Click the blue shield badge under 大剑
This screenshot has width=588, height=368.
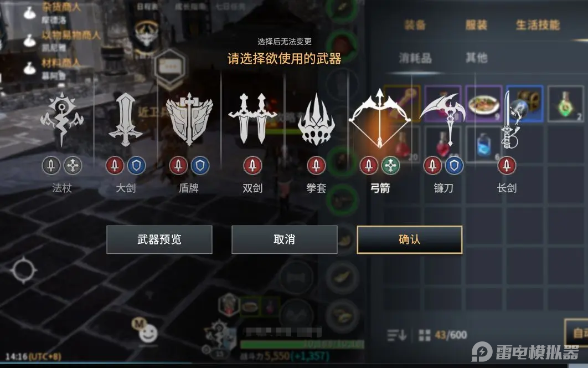pyautogui.click(x=137, y=166)
